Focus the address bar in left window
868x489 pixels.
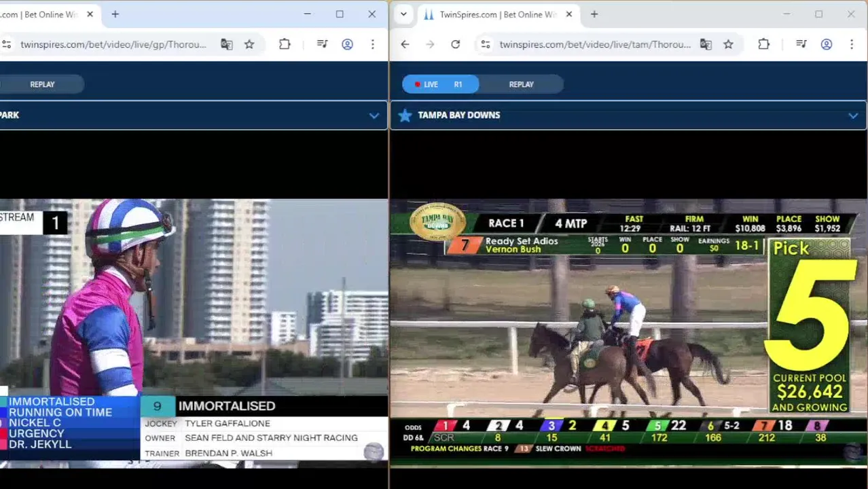[113, 44]
